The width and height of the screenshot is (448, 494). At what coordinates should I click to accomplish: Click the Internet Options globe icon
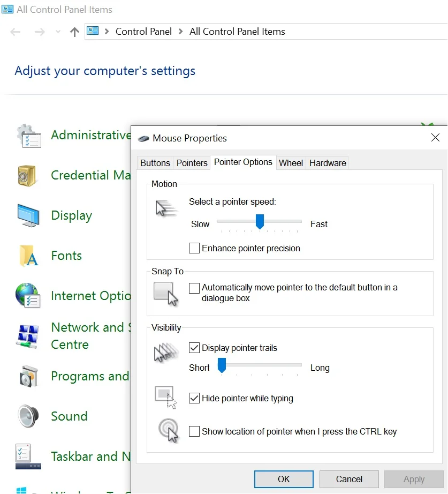coord(28,295)
